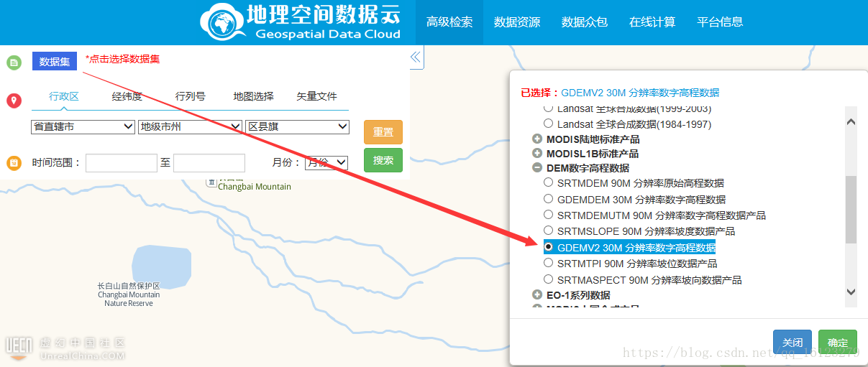Viewport: 868px width, 367px height.
Task: Switch to the 矢量文件 tab
Action: [x=316, y=96]
